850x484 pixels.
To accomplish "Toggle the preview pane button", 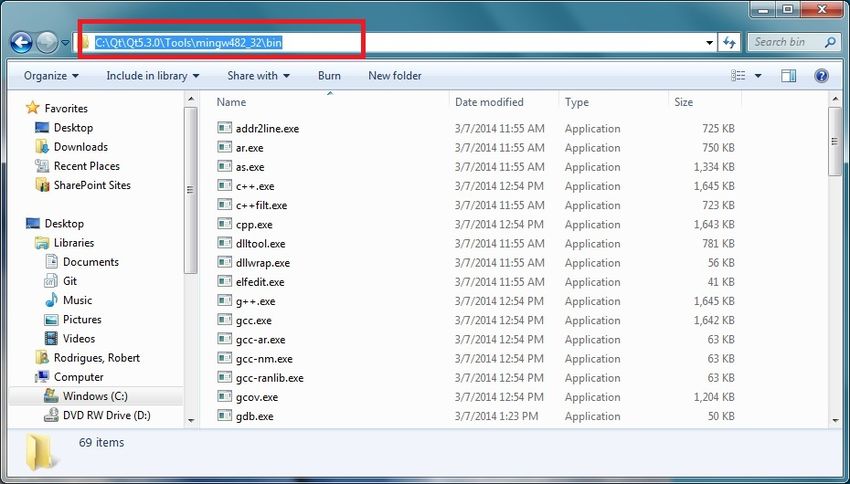I will click(789, 76).
